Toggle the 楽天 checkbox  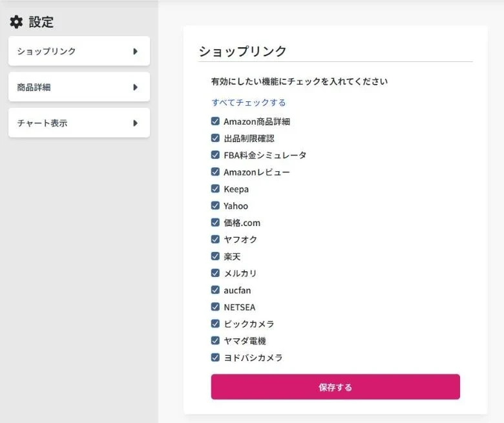[215, 256]
